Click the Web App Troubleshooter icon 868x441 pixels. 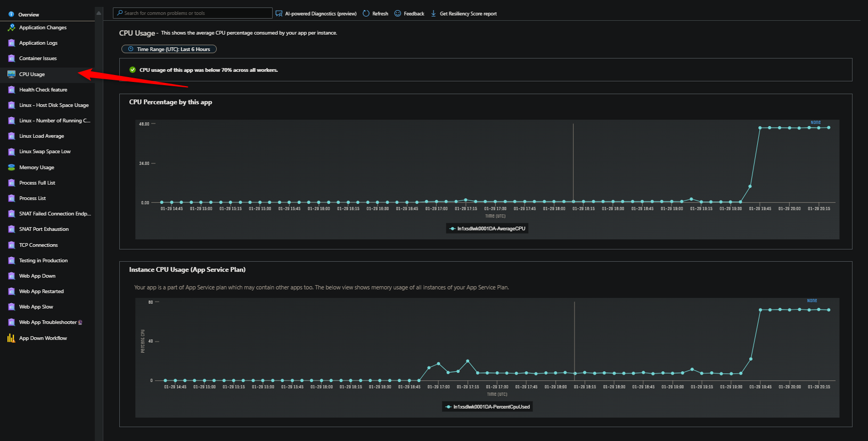[x=11, y=322]
